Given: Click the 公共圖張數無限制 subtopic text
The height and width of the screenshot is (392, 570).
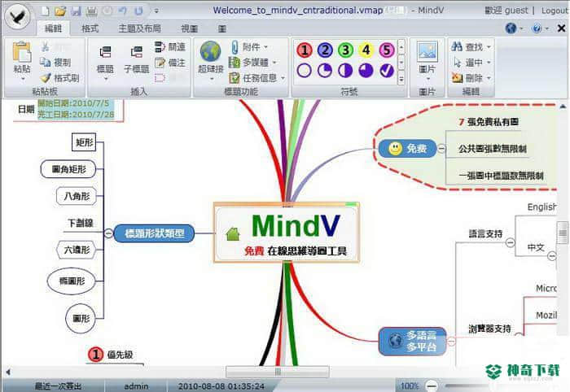Looking at the screenshot, I should (492, 149).
